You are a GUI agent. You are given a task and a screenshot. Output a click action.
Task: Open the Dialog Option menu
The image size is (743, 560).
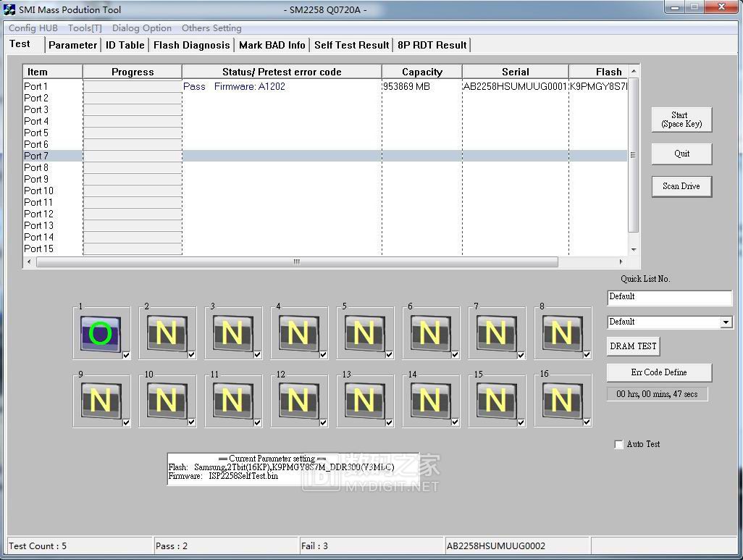pos(142,28)
